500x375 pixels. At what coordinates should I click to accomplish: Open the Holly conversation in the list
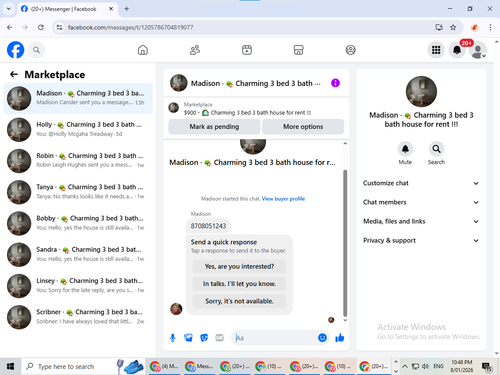point(78,129)
